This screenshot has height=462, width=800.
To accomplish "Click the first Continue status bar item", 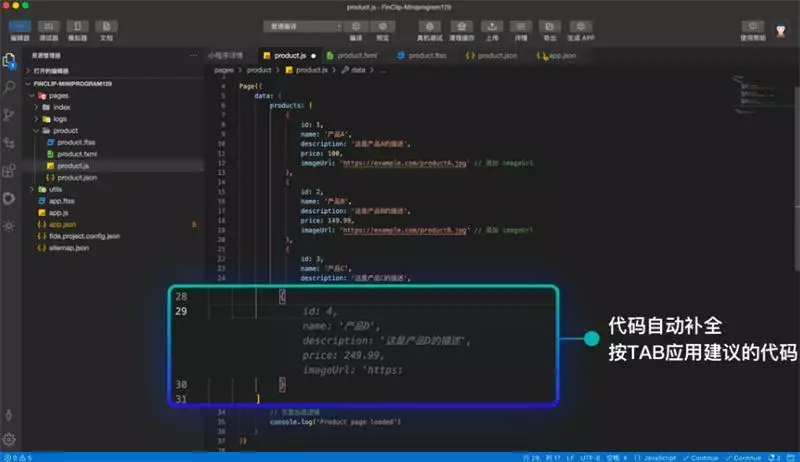I will point(701,458).
